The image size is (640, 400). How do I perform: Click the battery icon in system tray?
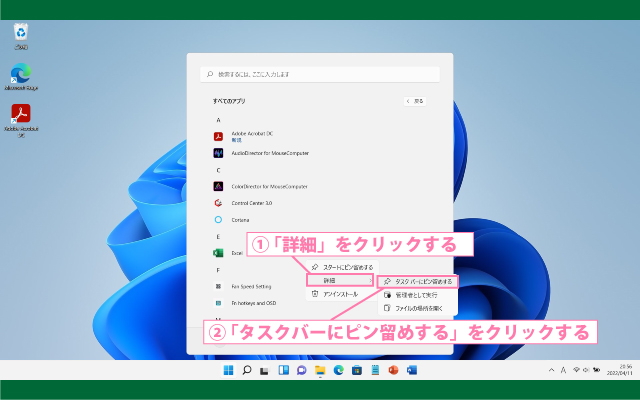point(596,370)
